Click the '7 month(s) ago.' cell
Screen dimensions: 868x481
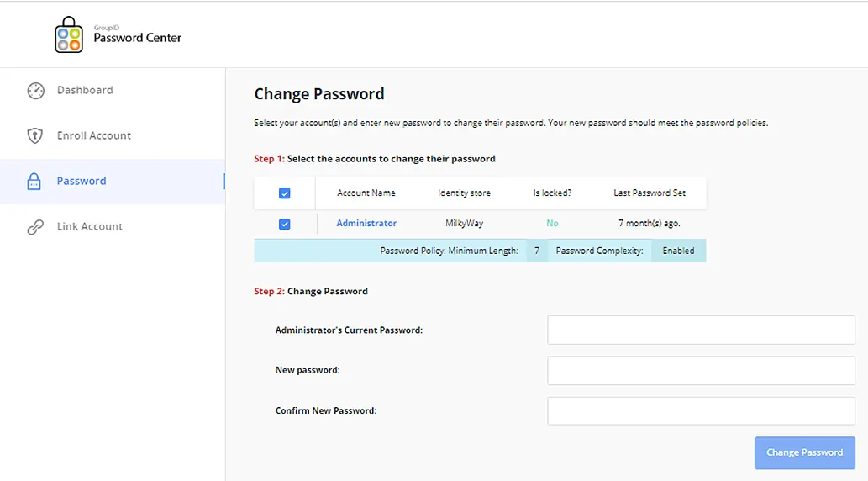click(x=650, y=224)
